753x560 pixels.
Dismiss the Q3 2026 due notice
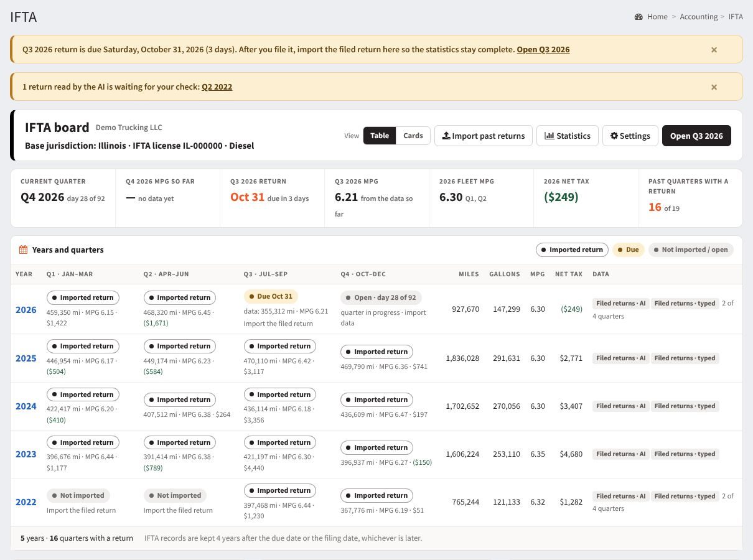coord(714,50)
